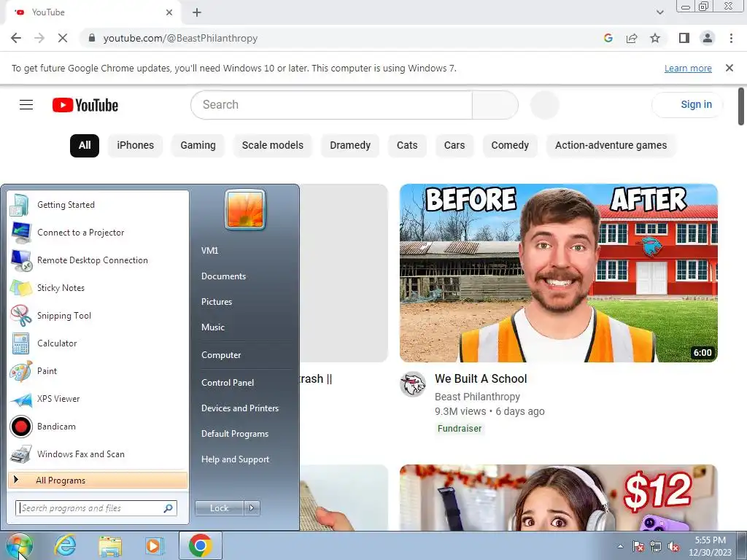747x560 pixels.
Task: Select the Cars filter chip
Action: click(454, 145)
